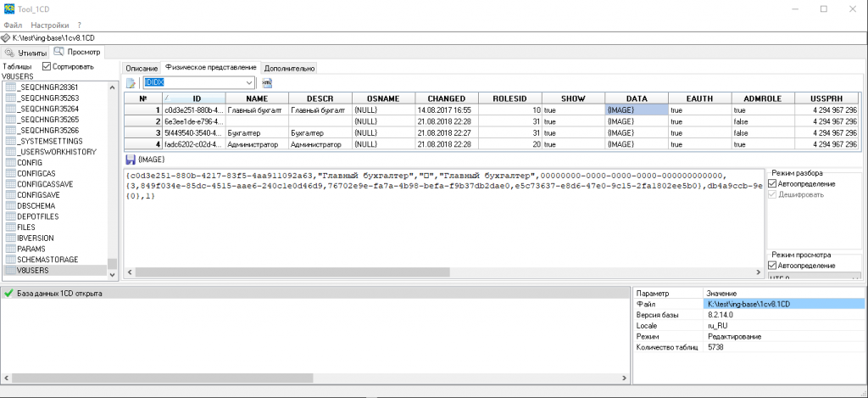Click the table icon next to PARAMS

[10, 249]
